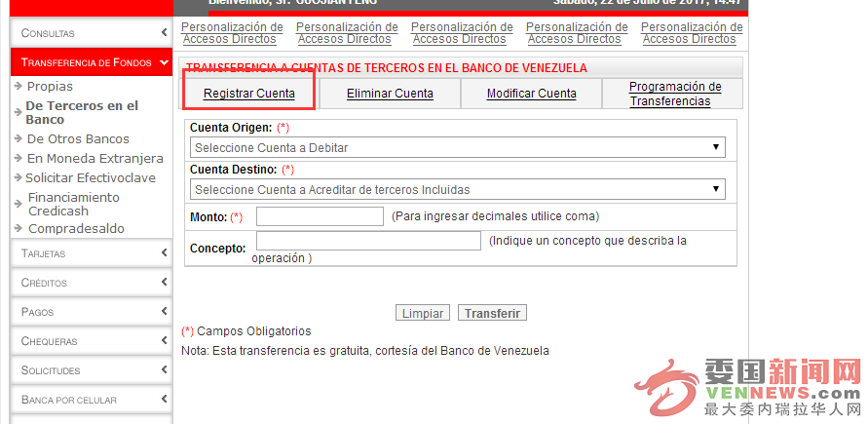Click arrow icon beside De Otros Bancos

coord(19,139)
